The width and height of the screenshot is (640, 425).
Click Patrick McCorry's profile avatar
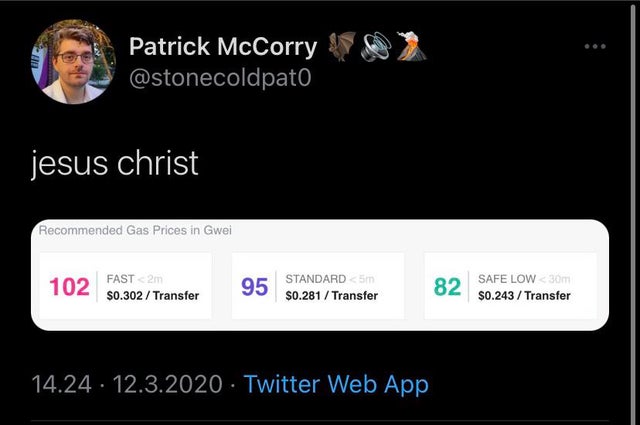(73, 62)
